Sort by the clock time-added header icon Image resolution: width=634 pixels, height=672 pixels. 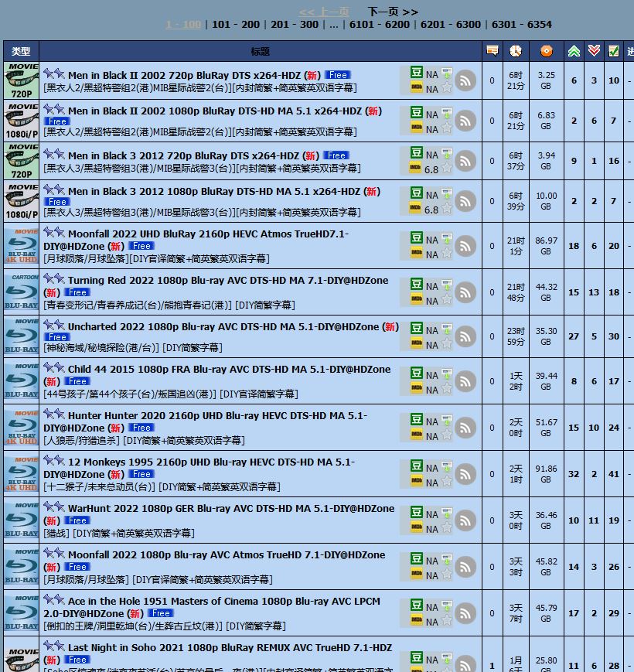click(516, 51)
